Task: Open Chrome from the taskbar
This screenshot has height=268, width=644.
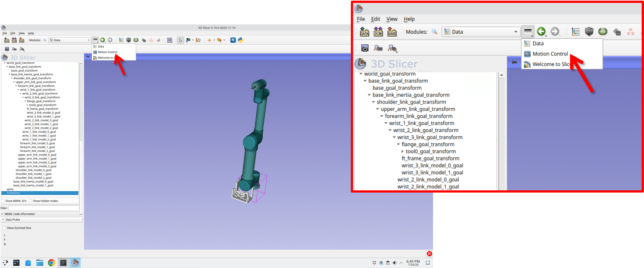Action: pos(51,262)
